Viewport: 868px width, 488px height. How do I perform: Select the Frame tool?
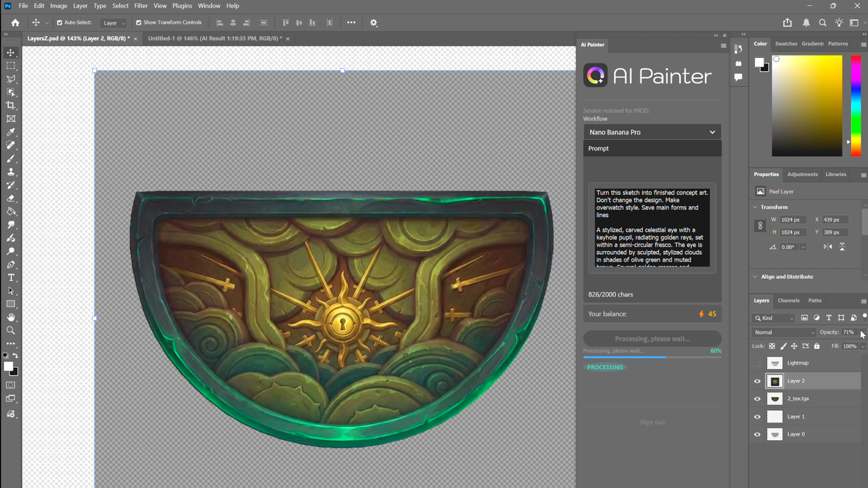click(x=11, y=119)
